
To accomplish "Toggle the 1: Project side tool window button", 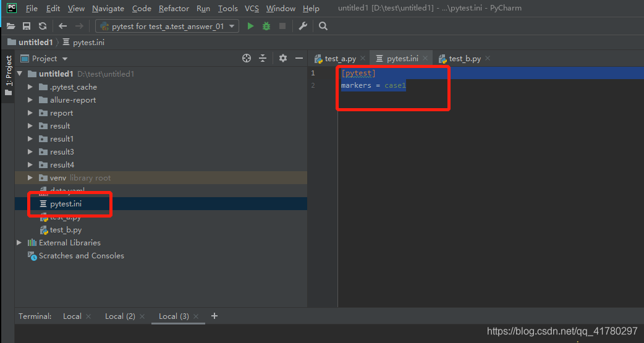I will pos(9,75).
